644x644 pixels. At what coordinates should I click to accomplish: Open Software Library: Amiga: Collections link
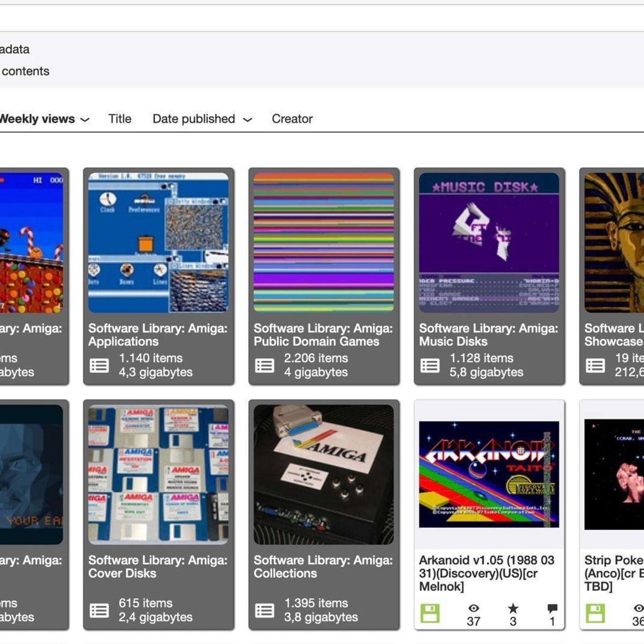point(323,567)
